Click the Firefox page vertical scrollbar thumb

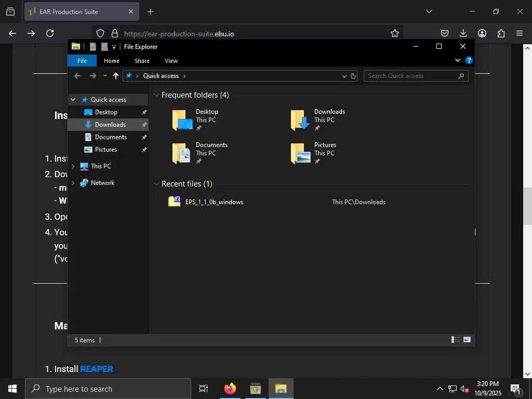[x=527, y=206]
